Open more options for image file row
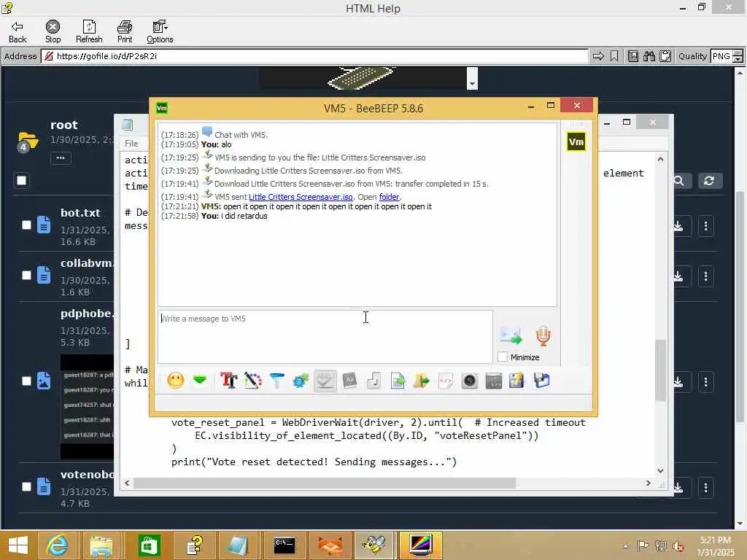The width and height of the screenshot is (747, 560). [706, 382]
